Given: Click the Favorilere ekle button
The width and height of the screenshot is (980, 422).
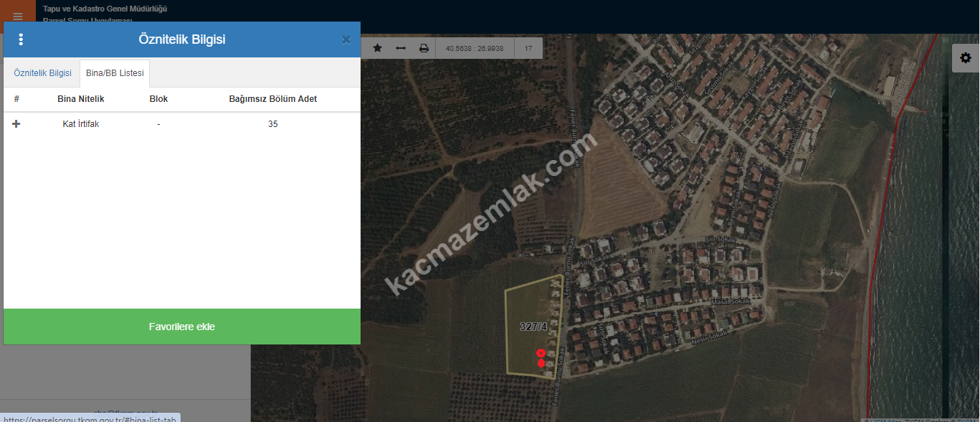Looking at the screenshot, I should tap(182, 327).
